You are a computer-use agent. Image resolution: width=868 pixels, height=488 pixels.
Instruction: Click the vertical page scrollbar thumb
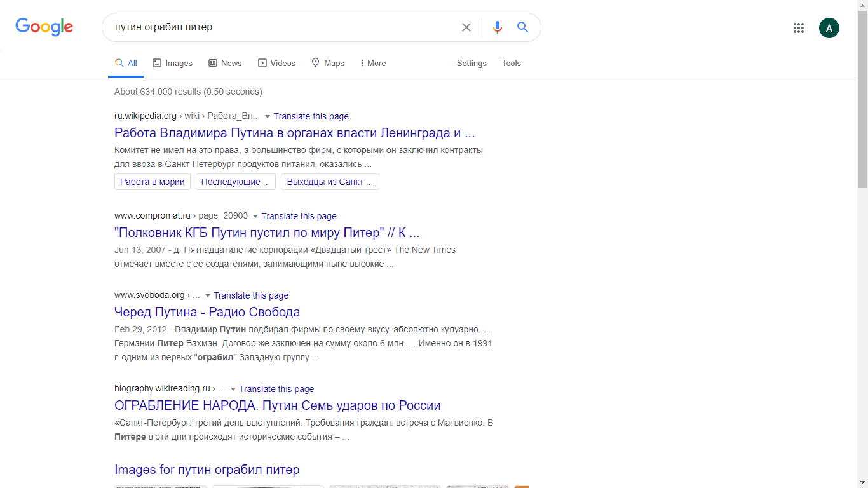(x=862, y=99)
